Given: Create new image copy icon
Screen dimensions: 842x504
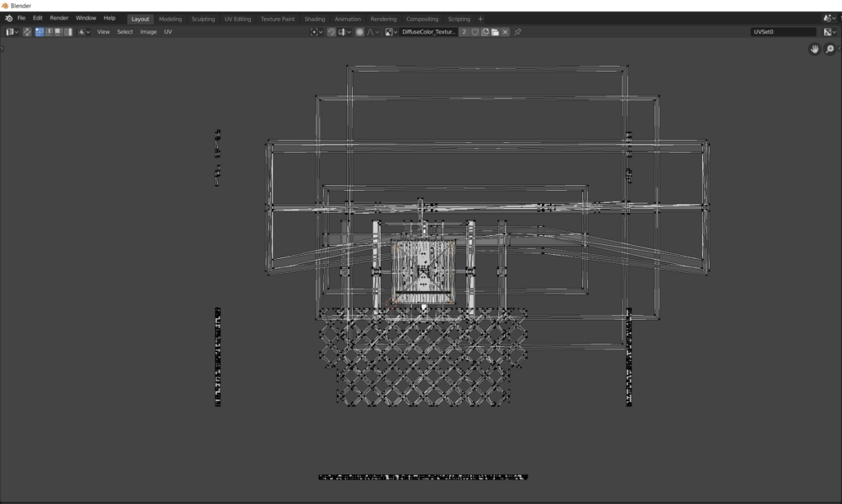Looking at the screenshot, I should tap(485, 32).
